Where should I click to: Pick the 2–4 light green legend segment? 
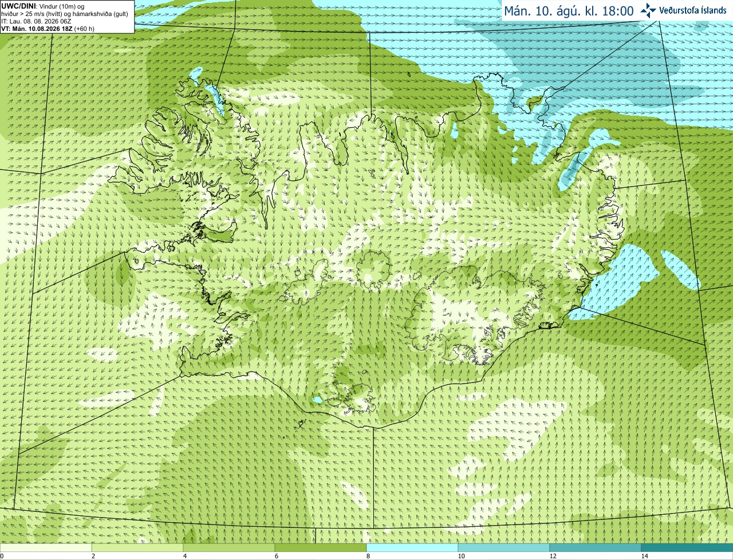(x=137, y=548)
